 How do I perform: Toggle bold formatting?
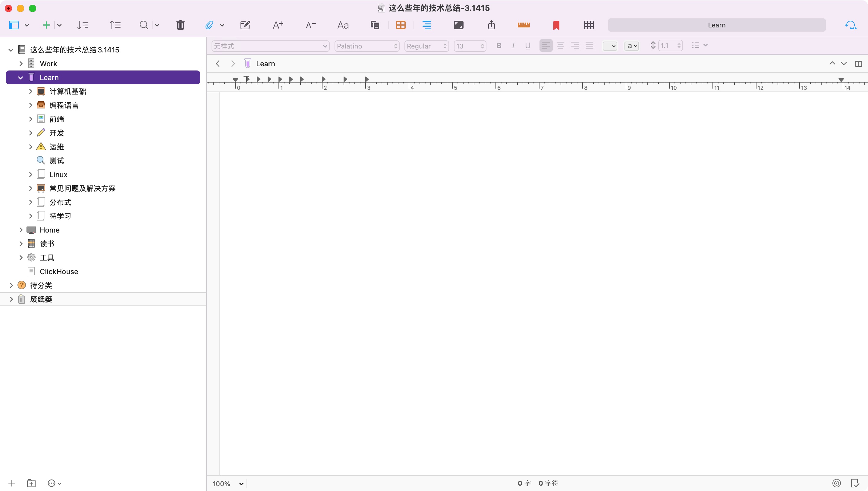498,45
